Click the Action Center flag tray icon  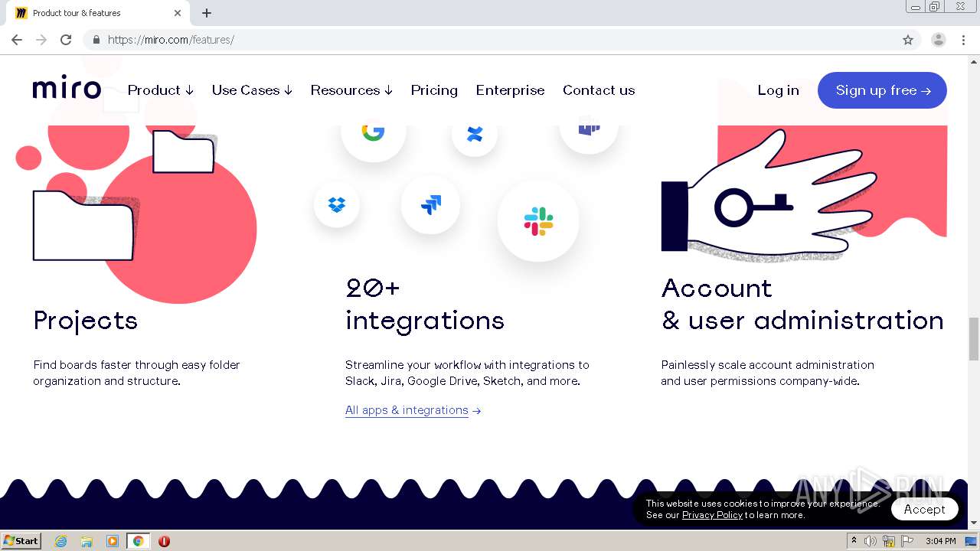click(907, 541)
